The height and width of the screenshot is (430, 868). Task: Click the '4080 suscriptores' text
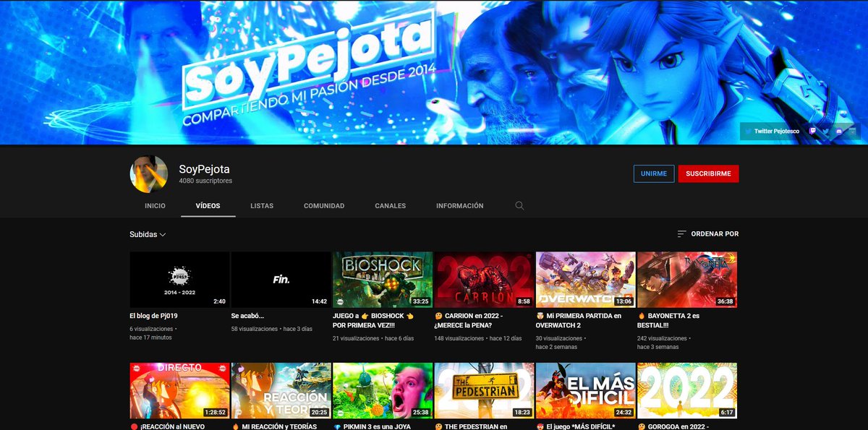click(205, 181)
